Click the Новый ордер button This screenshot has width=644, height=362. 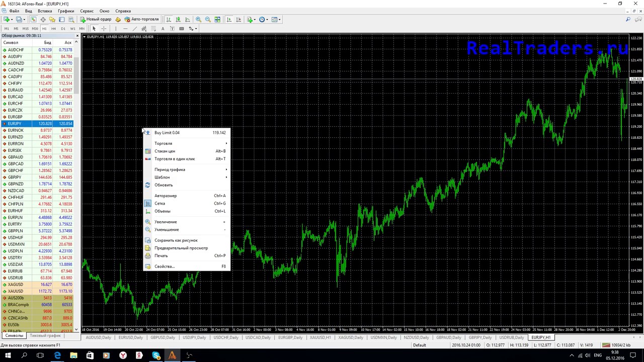tap(96, 20)
